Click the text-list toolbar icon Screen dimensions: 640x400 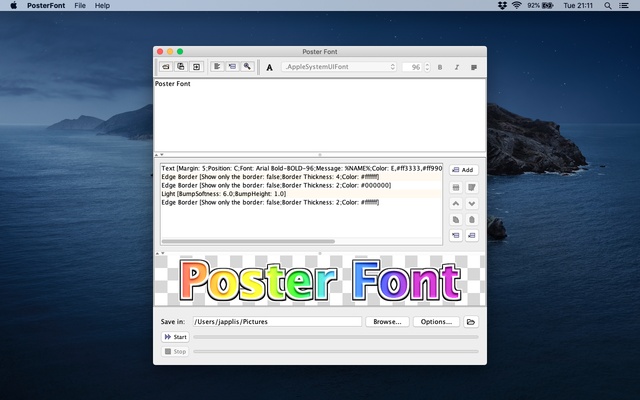click(x=217, y=67)
